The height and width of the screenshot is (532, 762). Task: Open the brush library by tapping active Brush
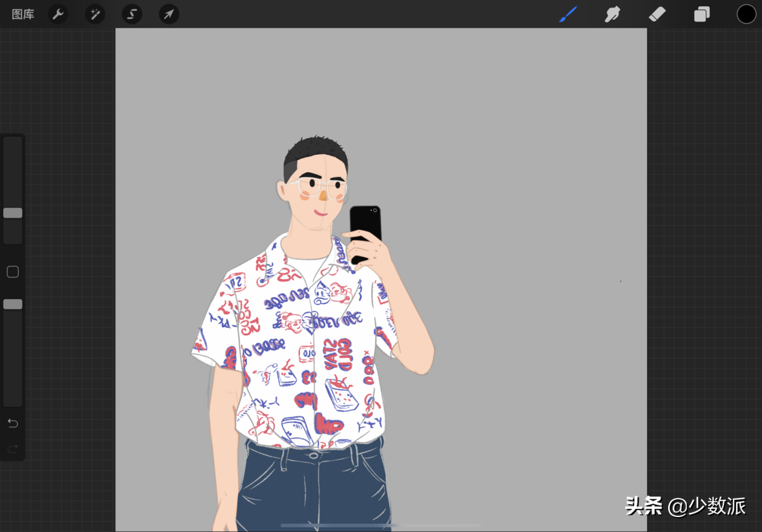point(569,14)
